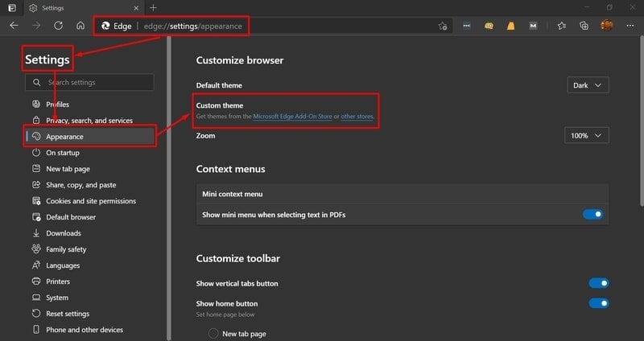
Task: Open Settings and more ellipsis menu
Action: pyautogui.click(x=630, y=26)
